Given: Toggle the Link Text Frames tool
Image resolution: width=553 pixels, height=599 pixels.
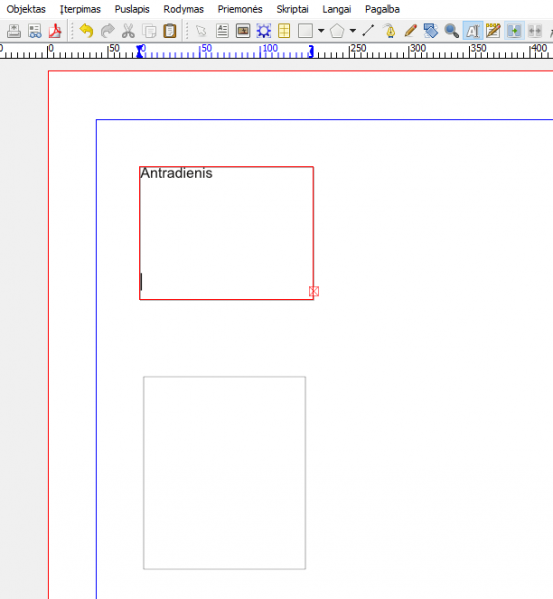Looking at the screenshot, I should coord(514,31).
